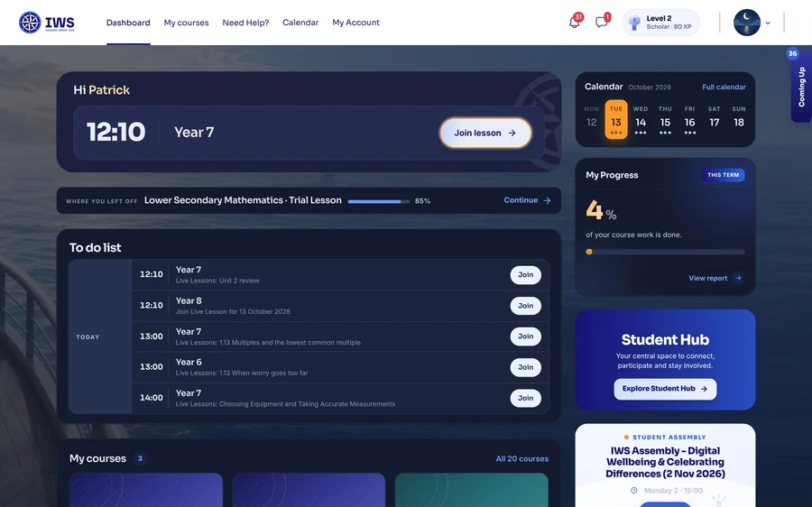Click 'Live Lessons: Choosing Equipment and Taking Accurate Measurements'
The image size is (812, 507).
pos(285,404)
